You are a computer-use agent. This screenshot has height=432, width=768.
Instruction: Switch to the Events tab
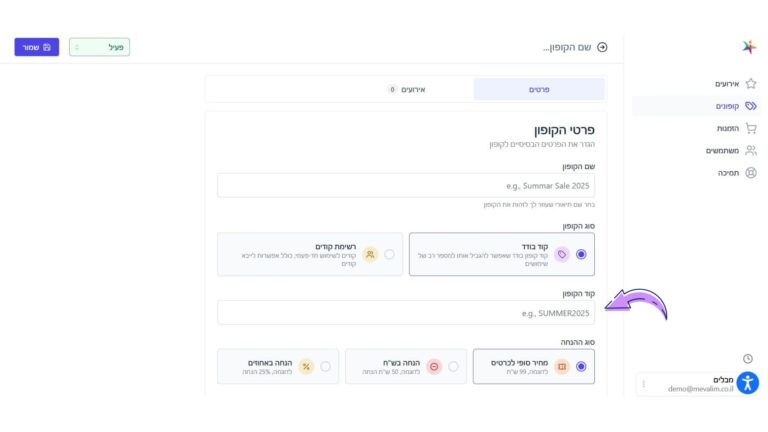(406, 89)
